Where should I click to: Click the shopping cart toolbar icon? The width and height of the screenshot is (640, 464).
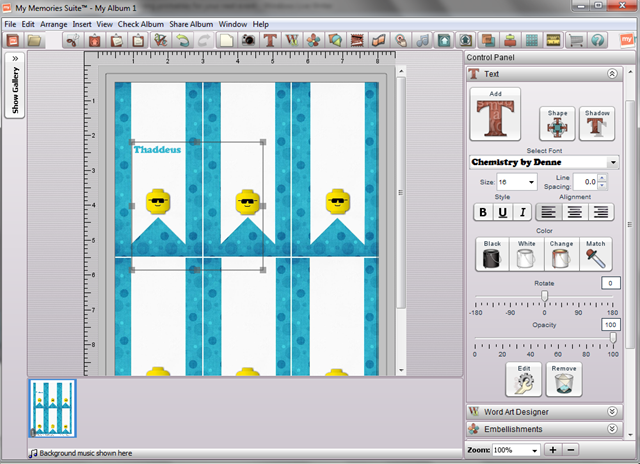coord(576,41)
